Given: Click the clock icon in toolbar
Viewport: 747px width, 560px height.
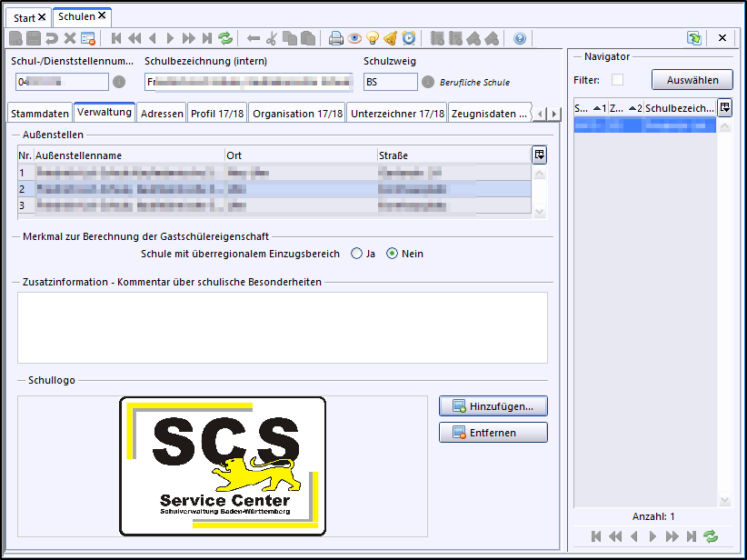Looking at the screenshot, I should (x=409, y=38).
